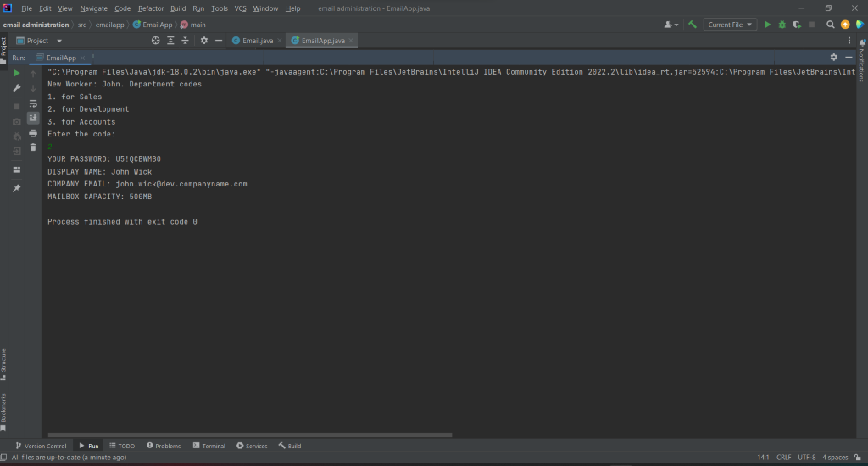Open the Modify Run Configuration wrench icon

17,88
